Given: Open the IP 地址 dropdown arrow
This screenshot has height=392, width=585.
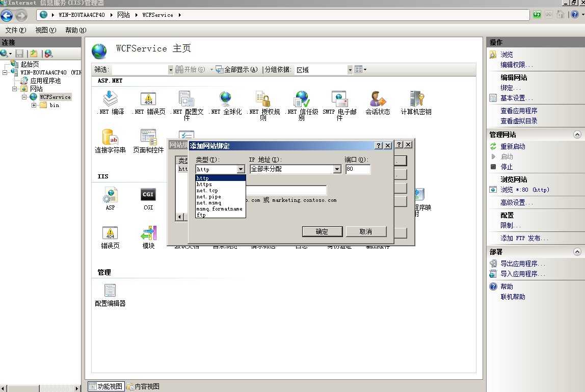Looking at the screenshot, I should 337,170.
